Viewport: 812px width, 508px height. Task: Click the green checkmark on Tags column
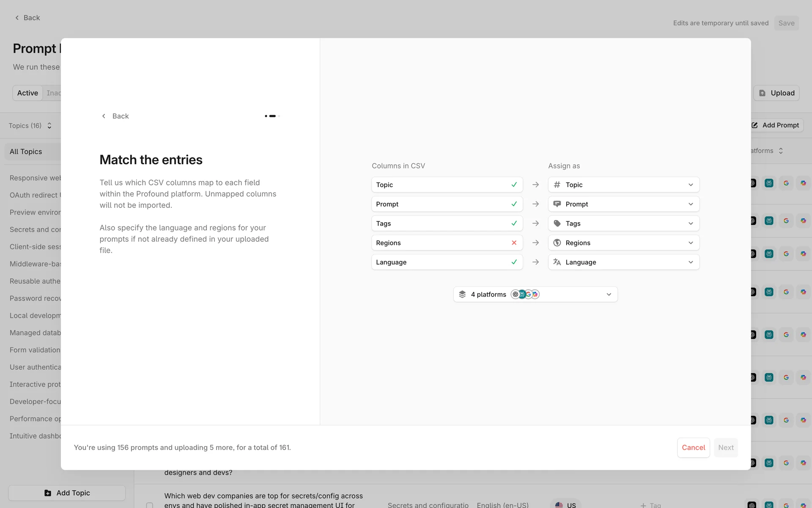[x=514, y=224]
